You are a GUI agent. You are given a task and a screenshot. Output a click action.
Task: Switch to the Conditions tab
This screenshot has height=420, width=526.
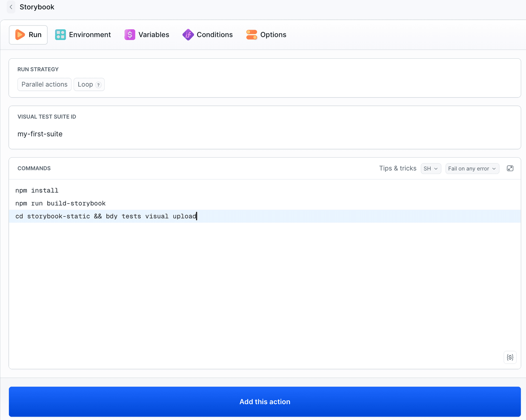pyautogui.click(x=207, y=35)
